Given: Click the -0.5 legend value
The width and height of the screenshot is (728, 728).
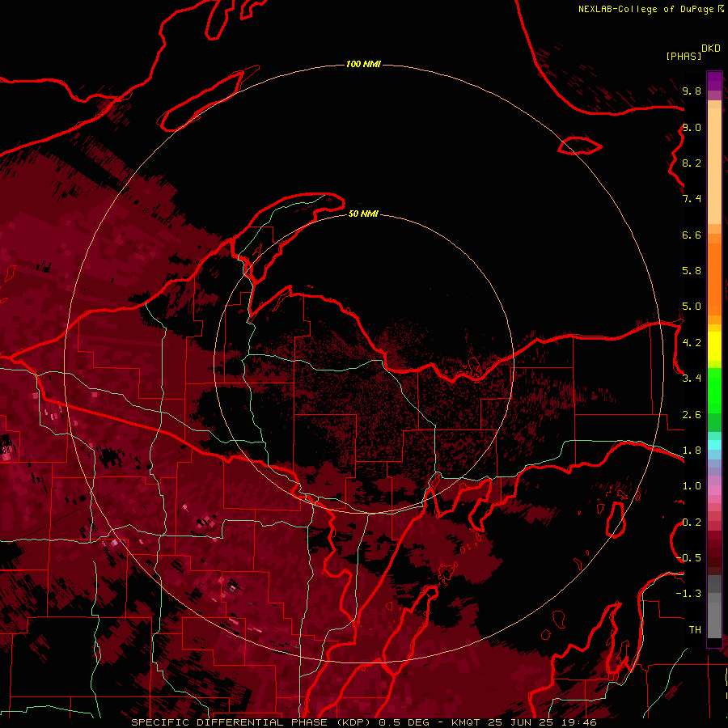Looking at the screenshot, I should click(688, 558).
